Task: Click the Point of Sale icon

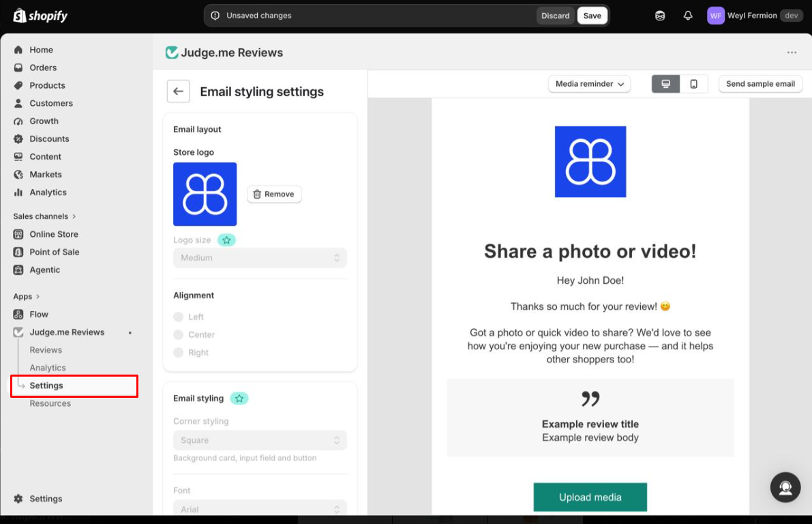Action: [18, 252]
